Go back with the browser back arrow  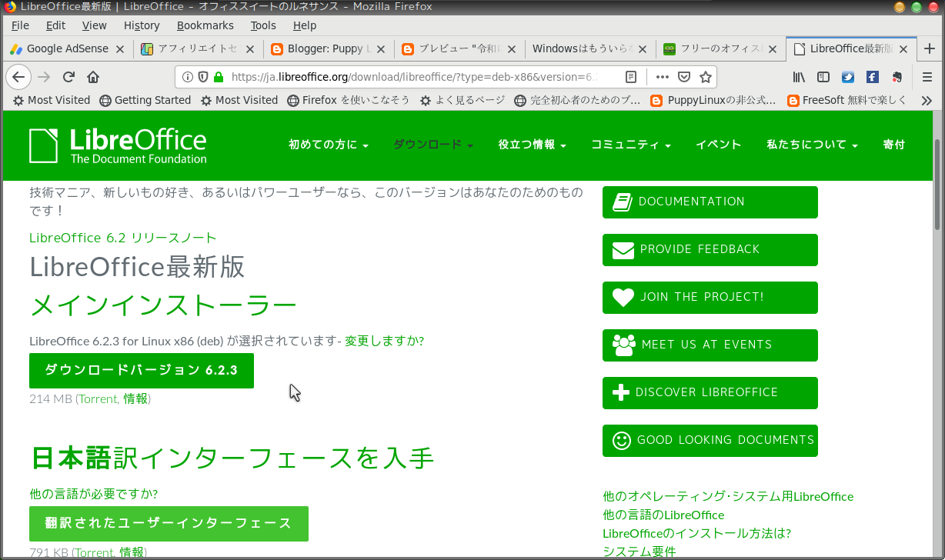pos(19,77)
